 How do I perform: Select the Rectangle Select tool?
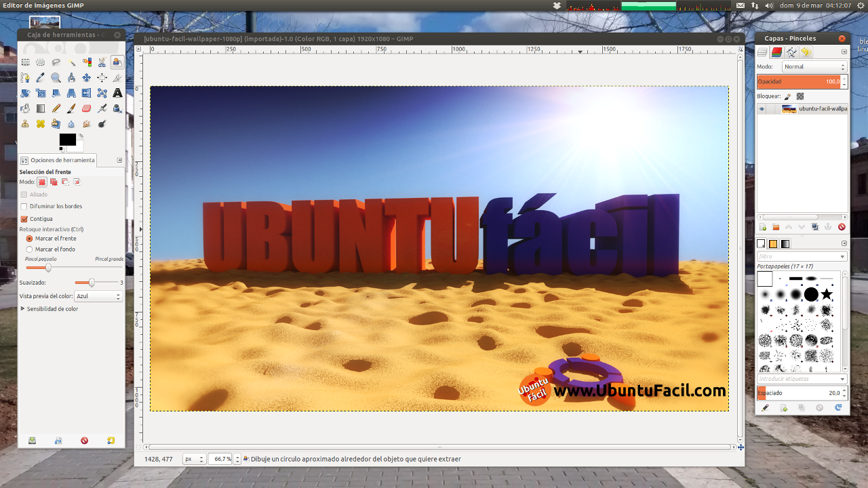pos(25,62)
